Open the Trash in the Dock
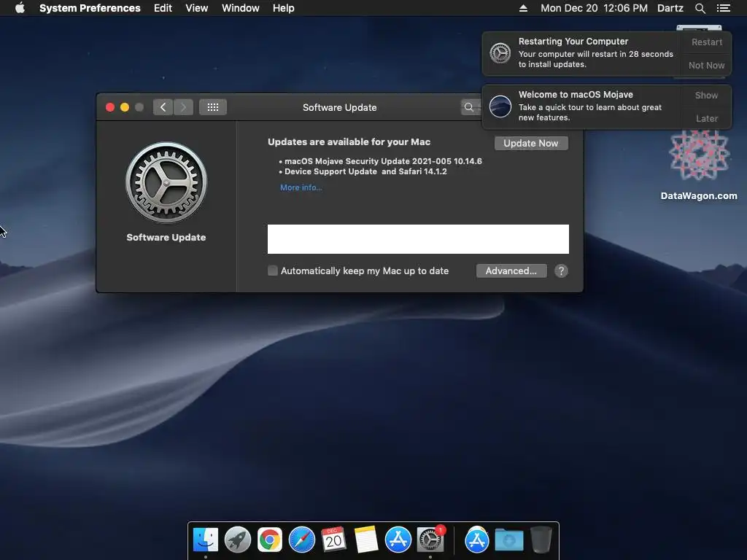The width and height of the screenshot is (747, 560). 541,540
